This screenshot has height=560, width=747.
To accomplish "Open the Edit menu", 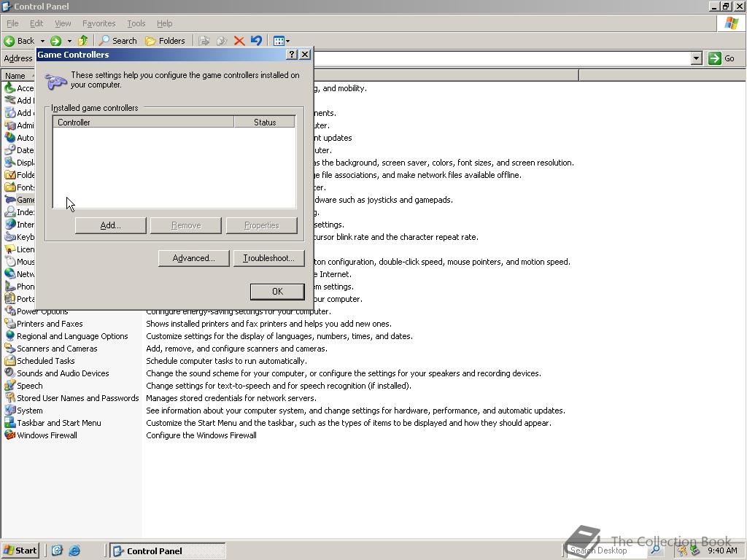I will click(36, 23).
